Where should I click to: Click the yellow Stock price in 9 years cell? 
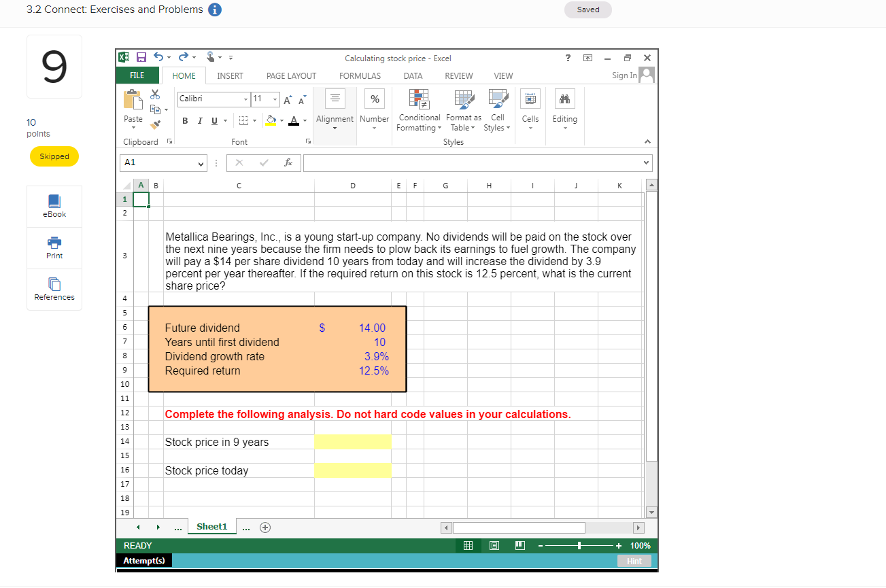click(x=353, y=442)
